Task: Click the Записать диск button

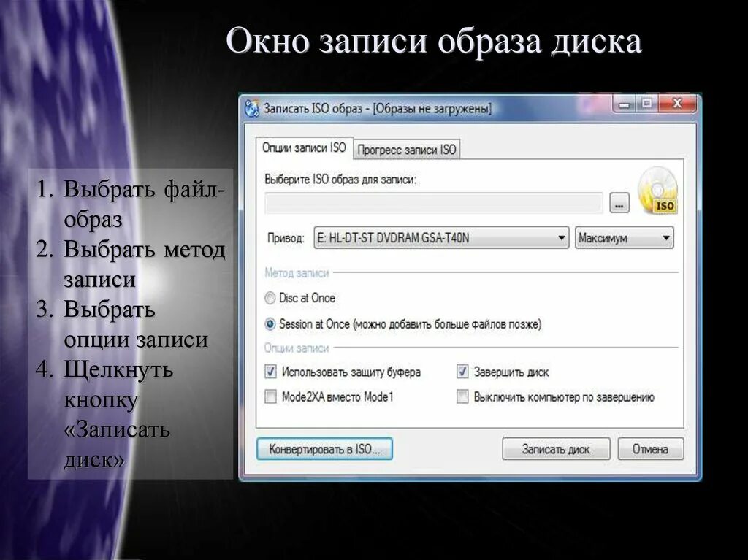Action: [x=556, y=449]
